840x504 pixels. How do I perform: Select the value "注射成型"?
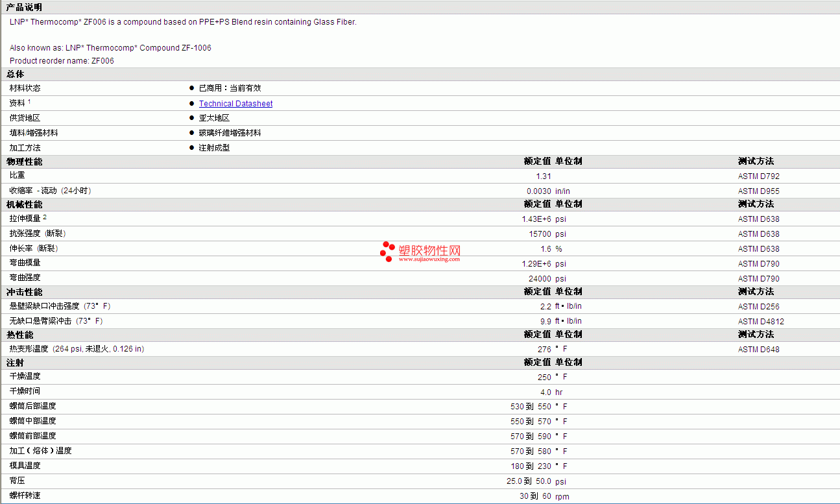[214, 148]
